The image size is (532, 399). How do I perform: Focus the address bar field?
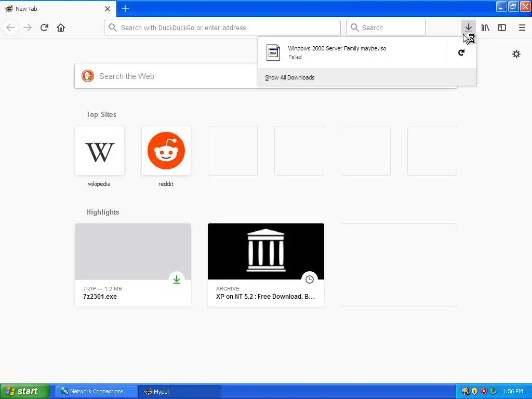pyautogui.click(x=222, y=28)
